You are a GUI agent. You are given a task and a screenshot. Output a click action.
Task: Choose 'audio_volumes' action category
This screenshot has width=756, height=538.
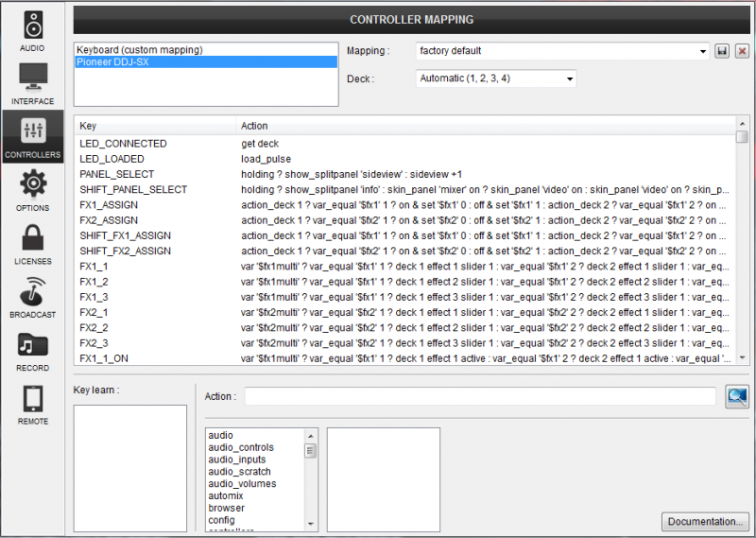pos(255,483)
